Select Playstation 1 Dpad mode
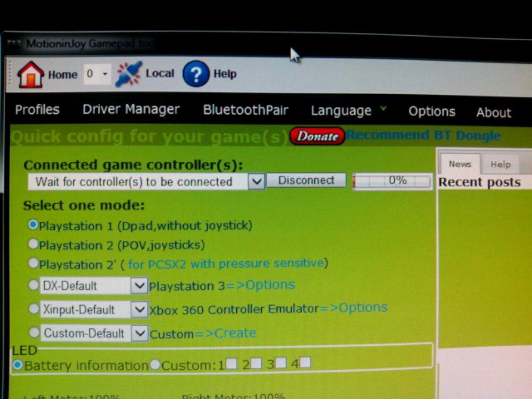 click(x=33, y=225)
